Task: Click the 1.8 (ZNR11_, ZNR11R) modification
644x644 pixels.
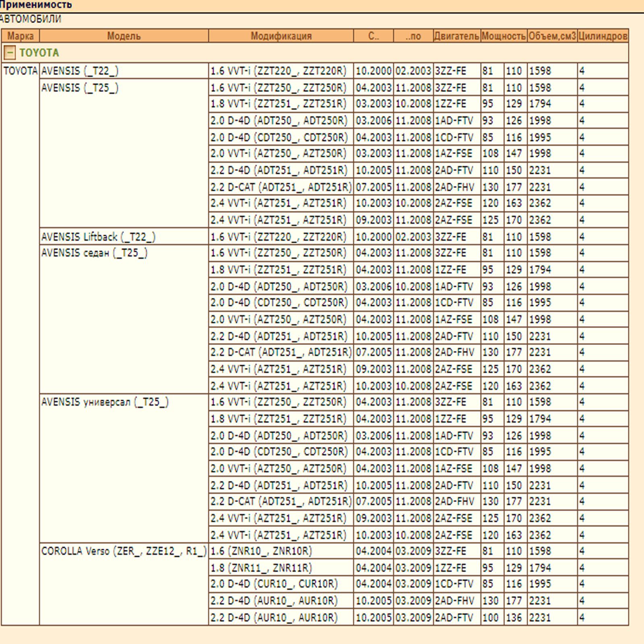Action: pyautogui.click(x=261, y=568)
